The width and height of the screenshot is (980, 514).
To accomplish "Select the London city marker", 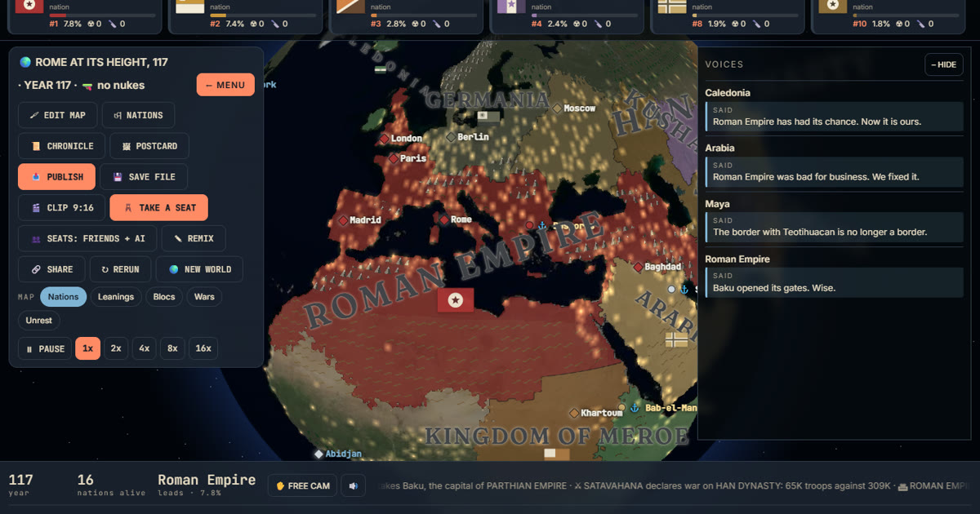I will (x=385, y=139).
